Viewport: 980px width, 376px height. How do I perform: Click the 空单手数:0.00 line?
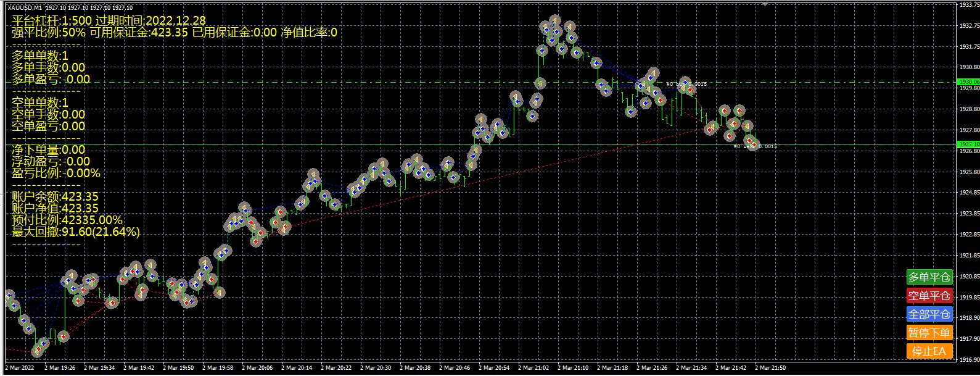pos(49,115)
